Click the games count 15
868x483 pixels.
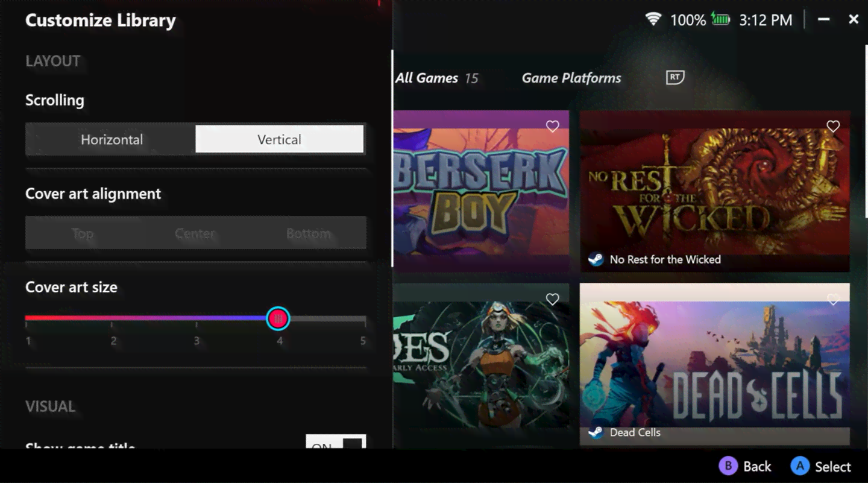[471, 78]
